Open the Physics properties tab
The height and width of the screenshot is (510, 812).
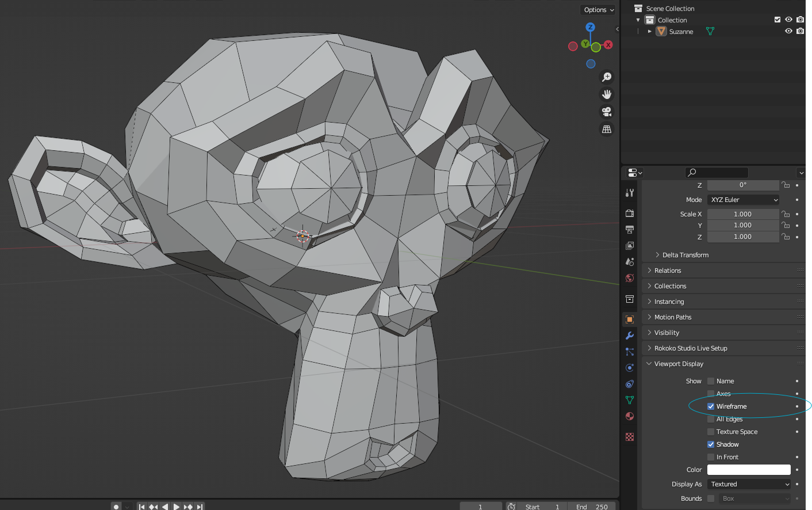coord(629,368)
